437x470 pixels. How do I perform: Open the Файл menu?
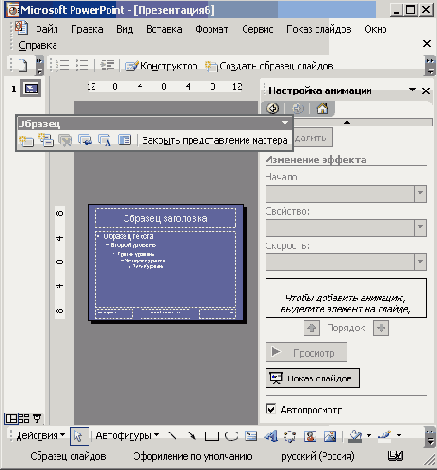point(46,29)
